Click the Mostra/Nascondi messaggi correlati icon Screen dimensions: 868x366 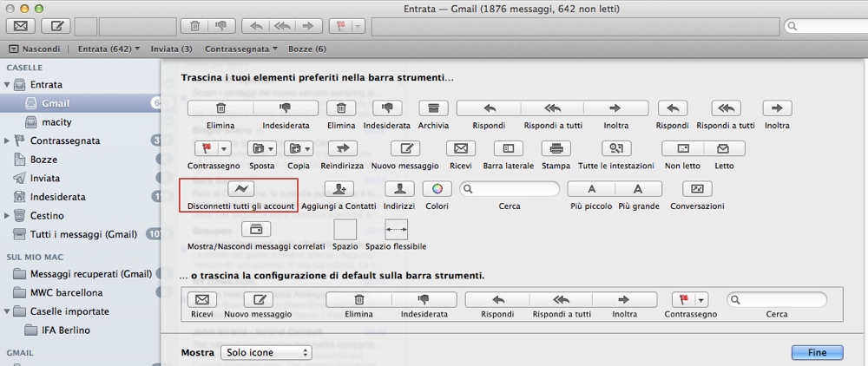256,229
